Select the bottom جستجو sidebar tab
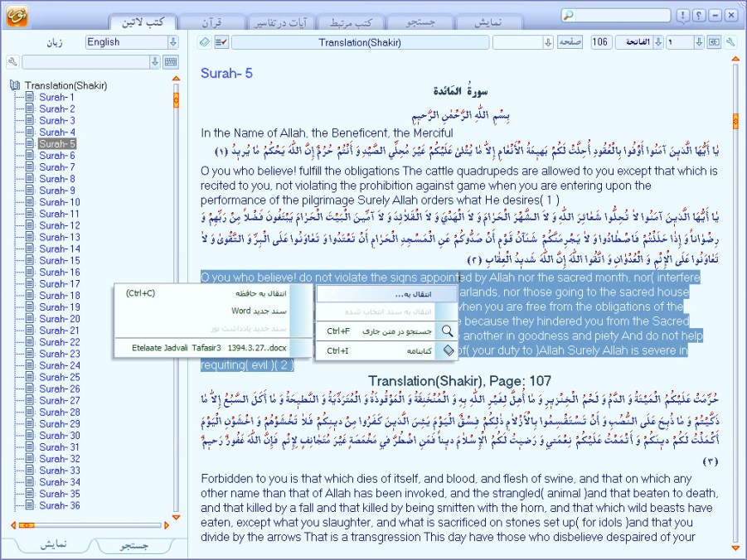Image resolution: width=747 pixels, height=560 pixels. point(134,545)
